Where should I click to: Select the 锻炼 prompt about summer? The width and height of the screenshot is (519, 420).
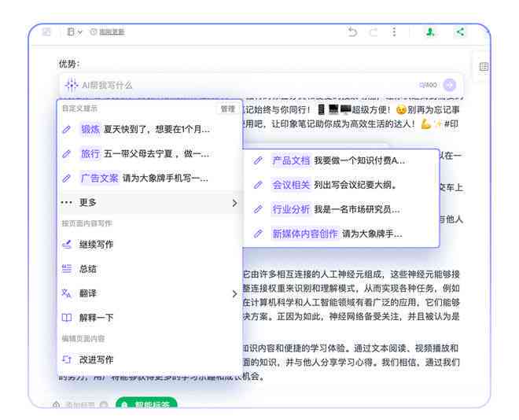pos(149,129)
